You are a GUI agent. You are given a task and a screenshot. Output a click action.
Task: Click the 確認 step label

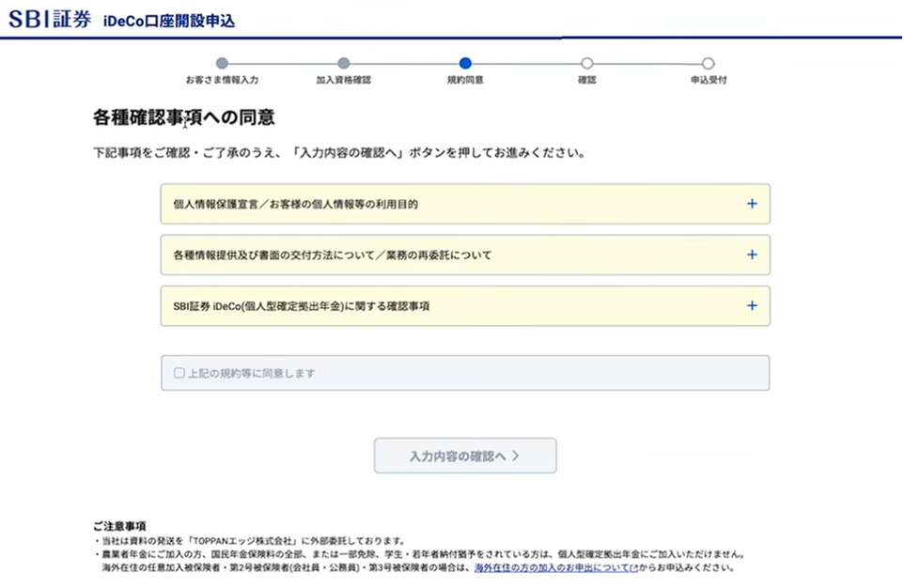587,80
